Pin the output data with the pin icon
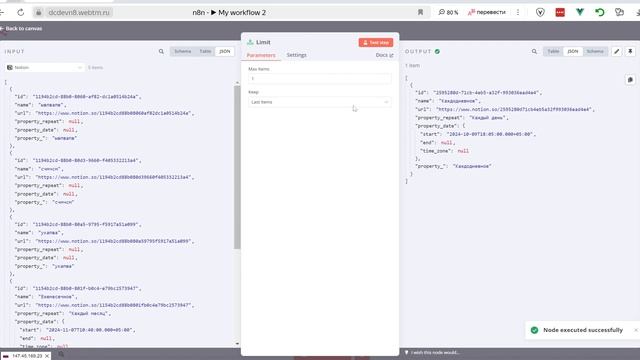The image size is (640, 360). pos(630,51)
